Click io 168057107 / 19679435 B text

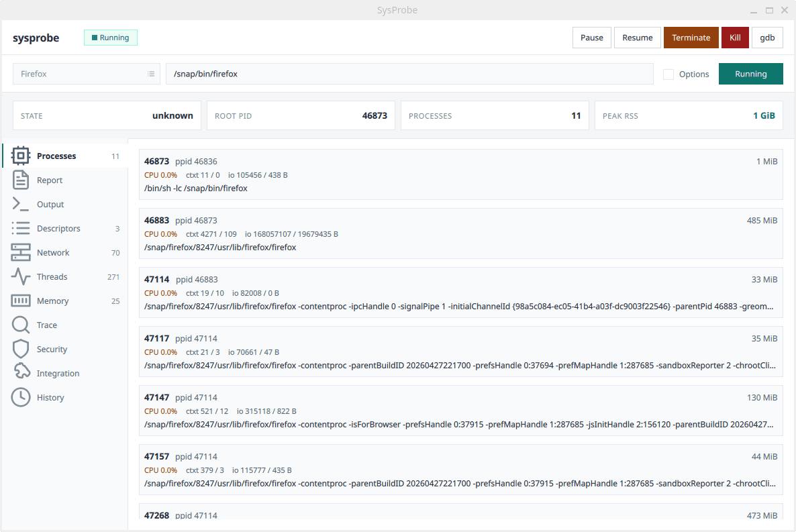point(291,234)
